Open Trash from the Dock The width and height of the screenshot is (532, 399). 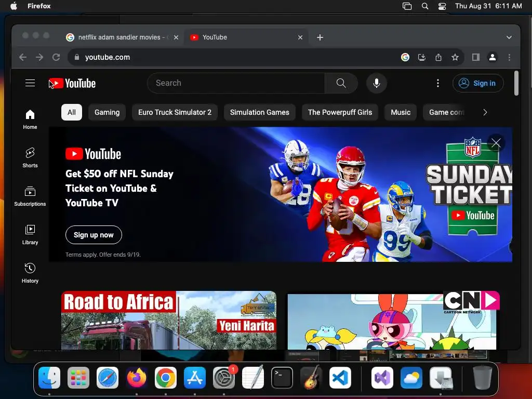(482, 378)
